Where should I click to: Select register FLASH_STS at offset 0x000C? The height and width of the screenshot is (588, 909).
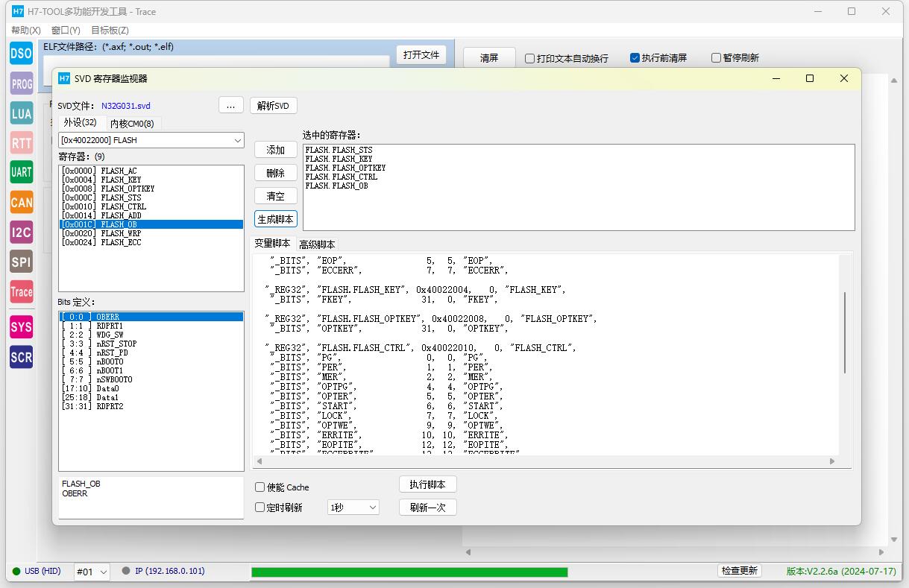pyautogui.click(x=151, y=197)
